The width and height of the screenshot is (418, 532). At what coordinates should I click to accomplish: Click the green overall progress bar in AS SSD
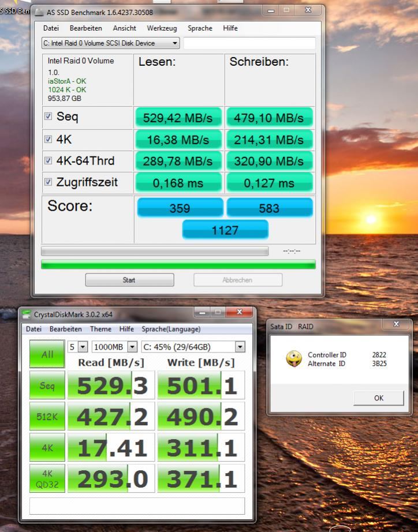pyautogui.click(x=178, y=264)
